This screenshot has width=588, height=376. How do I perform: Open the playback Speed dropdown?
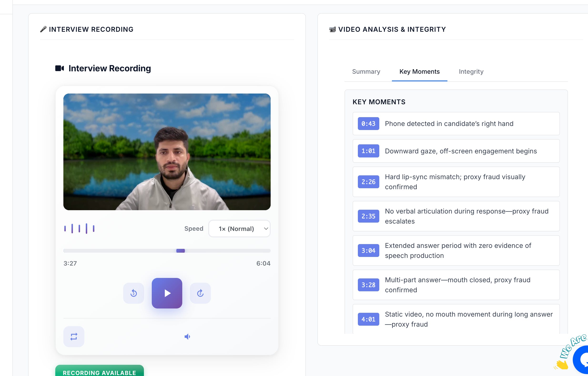coord(239,229)
